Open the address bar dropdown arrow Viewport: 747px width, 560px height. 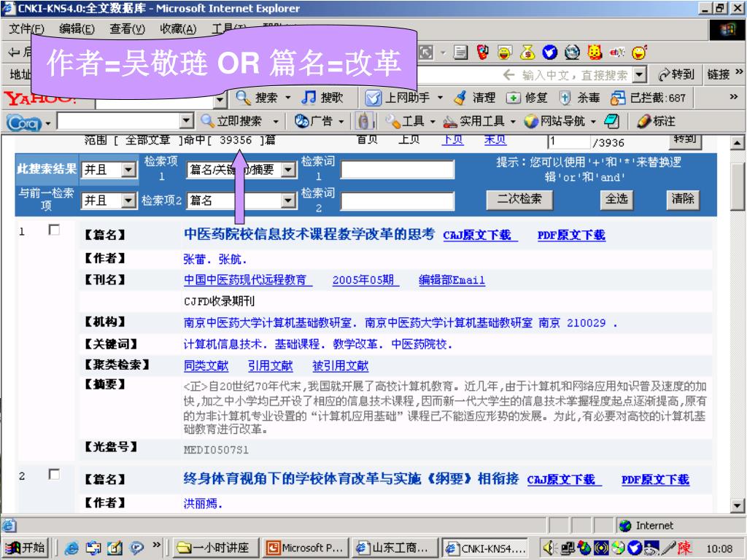640,75
